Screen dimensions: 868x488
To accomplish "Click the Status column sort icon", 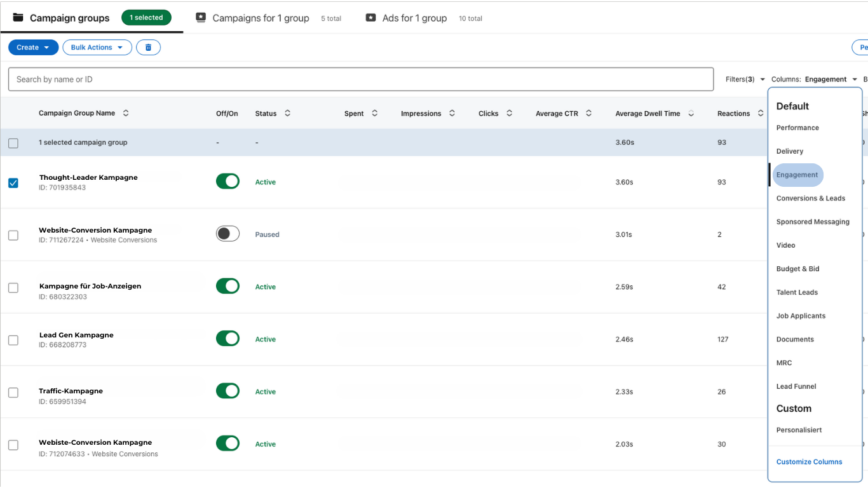I will point(287,113).
